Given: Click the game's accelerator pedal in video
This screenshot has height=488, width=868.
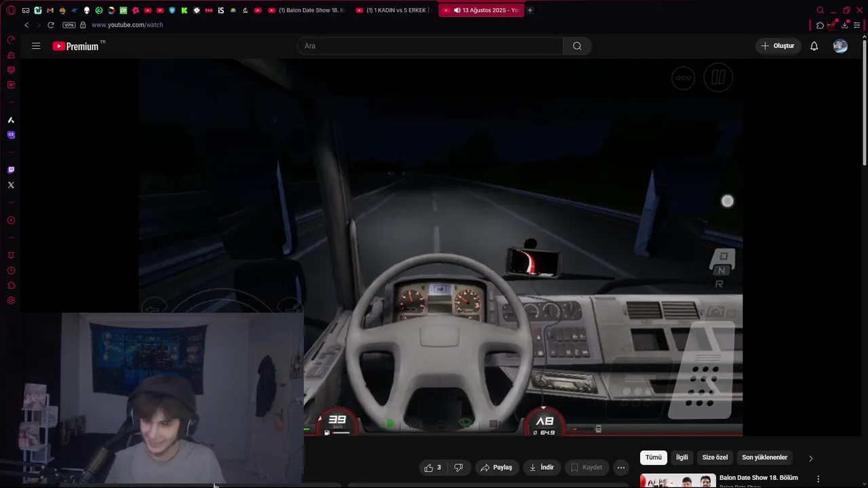Looking at the screenshot, I should (x=704, y=370).
